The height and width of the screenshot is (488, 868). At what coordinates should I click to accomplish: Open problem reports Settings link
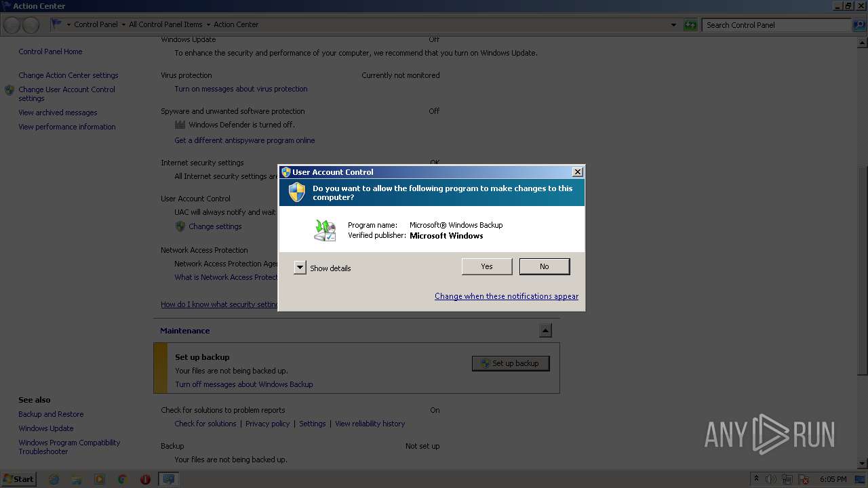point(313,424)
